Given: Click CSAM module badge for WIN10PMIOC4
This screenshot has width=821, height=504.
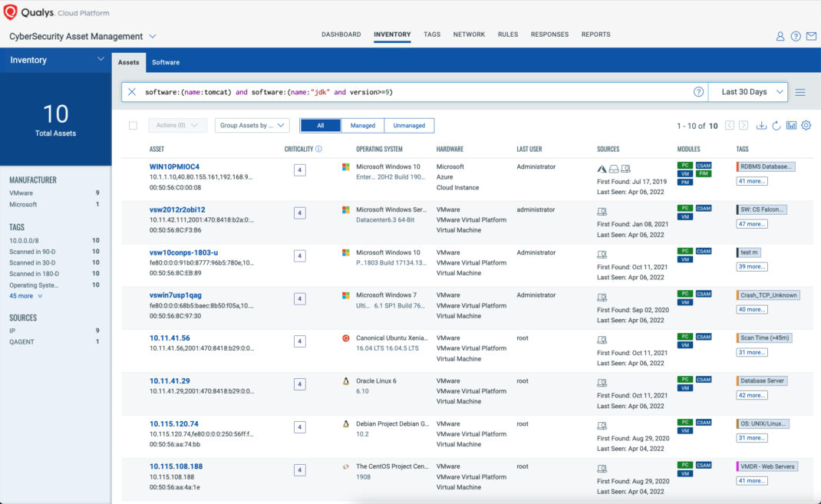Looking at the screenshot, I should (704, 166).
